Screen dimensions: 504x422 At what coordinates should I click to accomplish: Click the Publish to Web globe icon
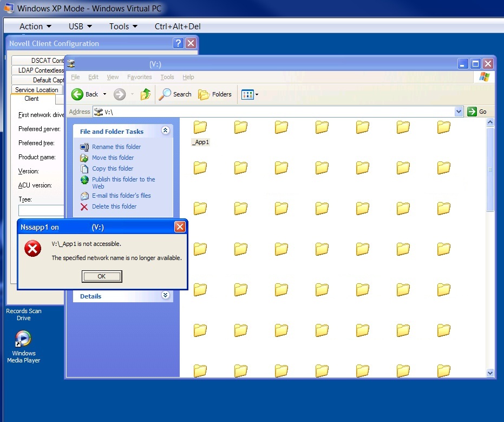[x=84, y=180]
